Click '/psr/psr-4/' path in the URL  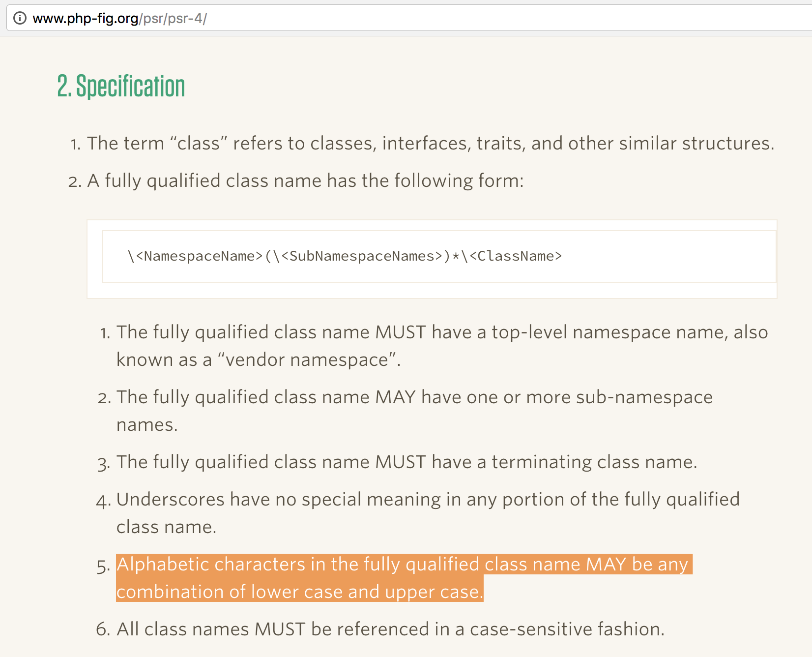(x=173, y=19)
